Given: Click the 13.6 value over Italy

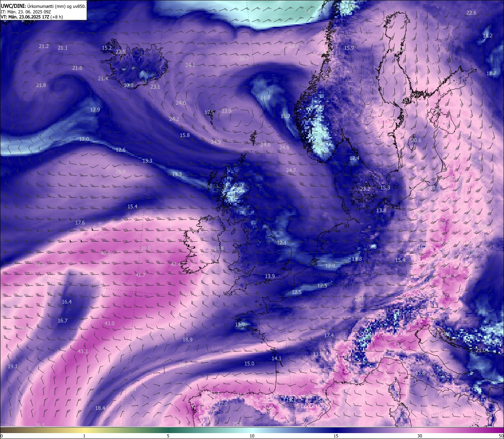Looking at the screenshot, I should (421, 373).
